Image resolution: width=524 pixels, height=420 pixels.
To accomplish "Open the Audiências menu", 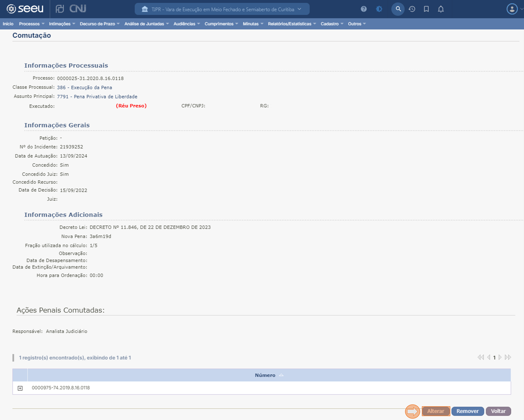I will [x=187, y=24].
